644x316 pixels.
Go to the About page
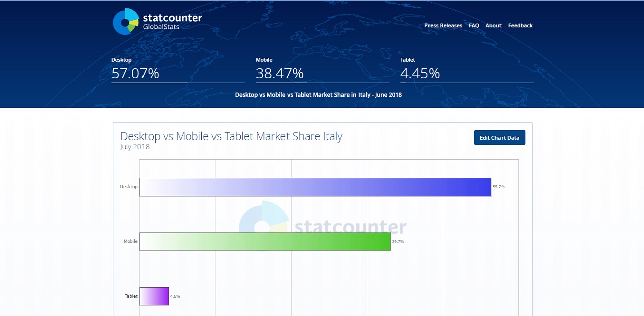[x=493, y=26]
